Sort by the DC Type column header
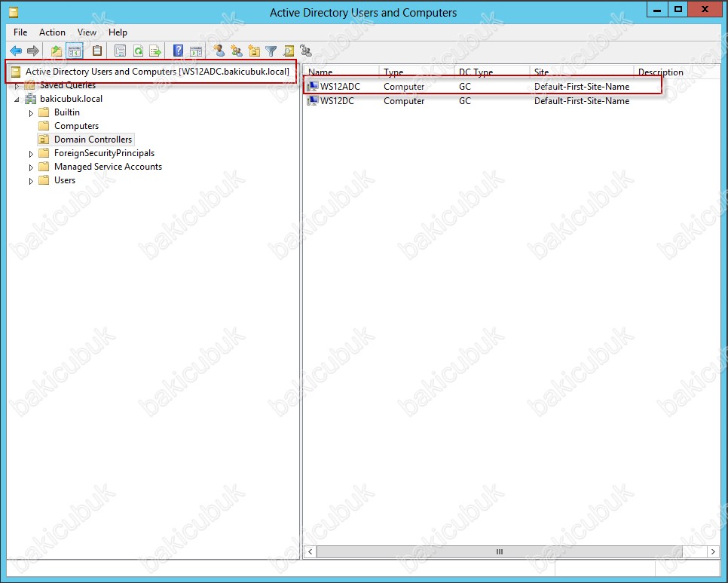 point(492,72)
